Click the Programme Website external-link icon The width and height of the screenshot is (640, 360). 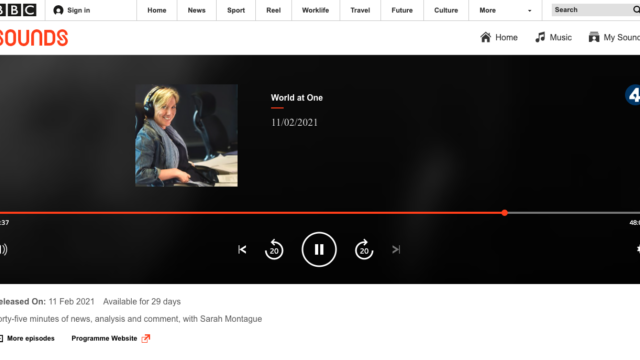point(146,338)
